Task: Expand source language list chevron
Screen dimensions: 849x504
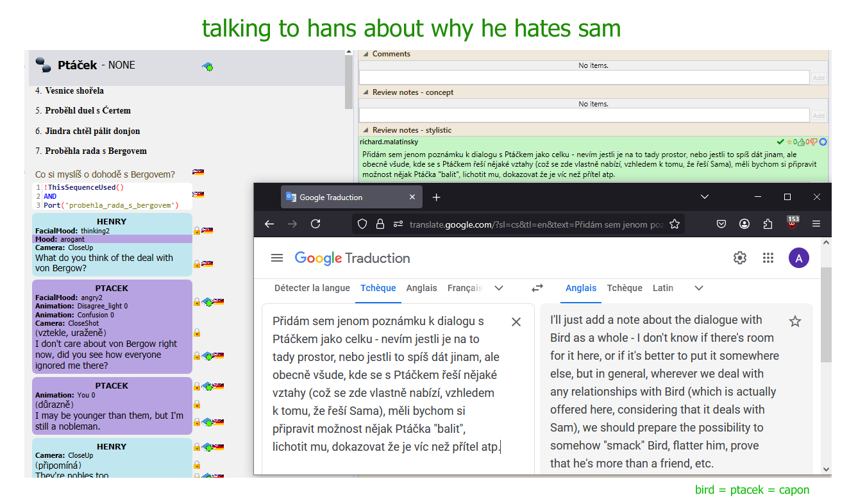Action: coord(499,288)
